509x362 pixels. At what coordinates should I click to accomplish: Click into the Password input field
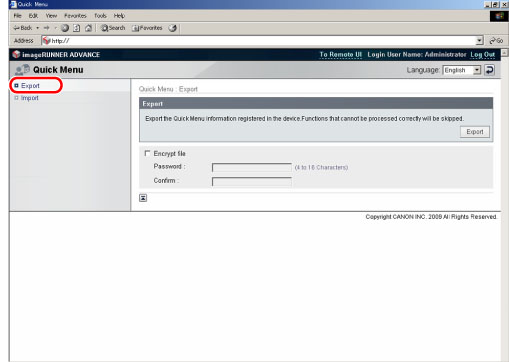coord(252,167)
